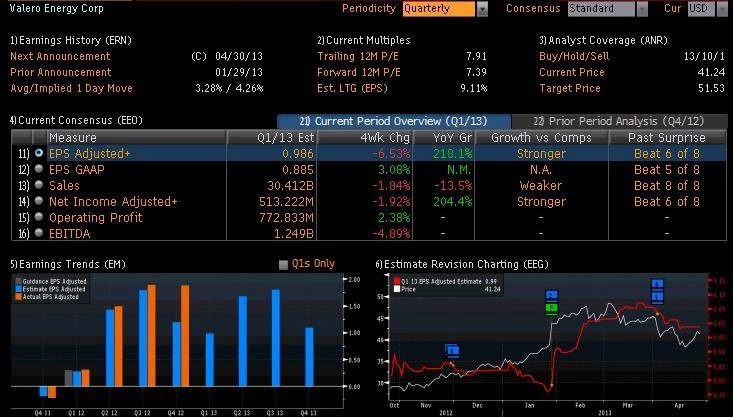Switch to Current Period Overview (Q1/13) tab
Viewport: 733px width, 417px height.
coord(394,121)
